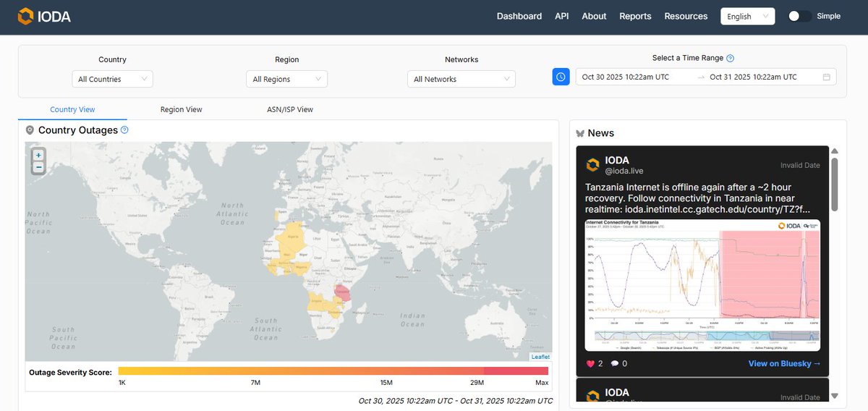Viewport: 868px width, 411px height.
Task: Click IODA avatar in first news post
Action: (592, 165)
